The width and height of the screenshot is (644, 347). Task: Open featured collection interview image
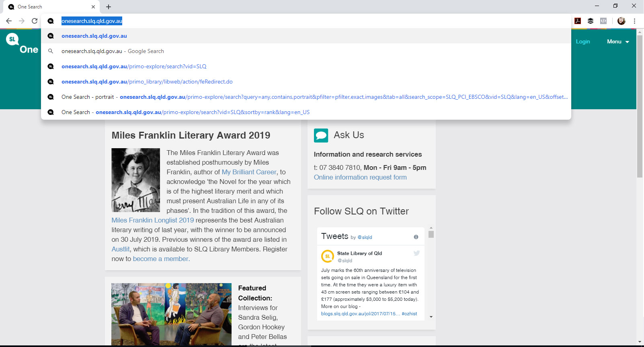(171, 314)
